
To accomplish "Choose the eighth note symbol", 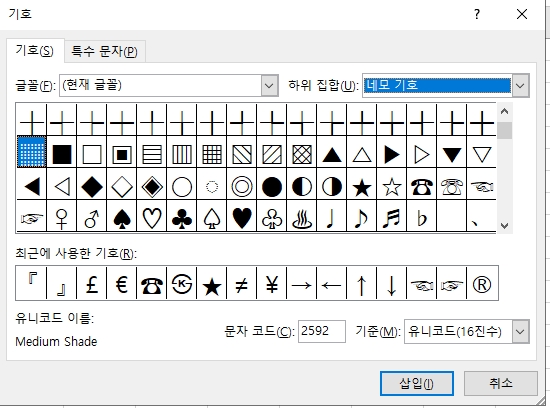I will 362,219.
